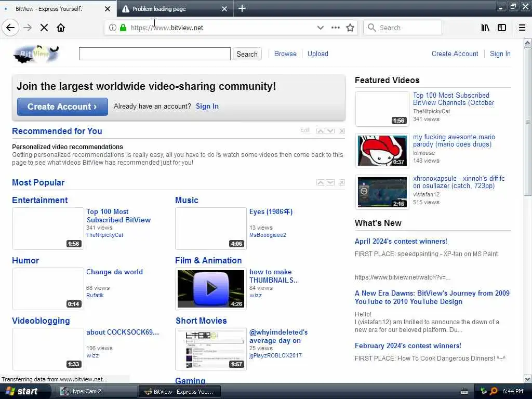The width and height of the screenshot is (532, 399).
Task: Open the Mario parody featured thumbnail
Action: click(x=382, y=151)
